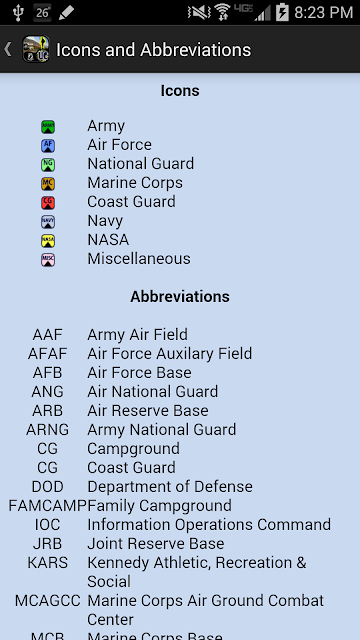Tap the yellow NASA icon
360x640 pixels.
[x=48, y=240]
